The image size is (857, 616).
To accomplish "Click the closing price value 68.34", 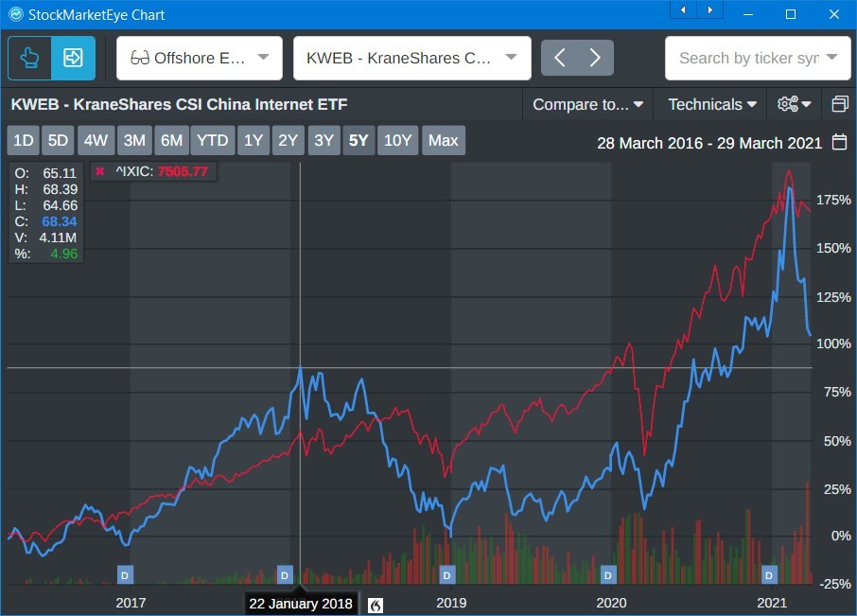I will click(60, 221).
